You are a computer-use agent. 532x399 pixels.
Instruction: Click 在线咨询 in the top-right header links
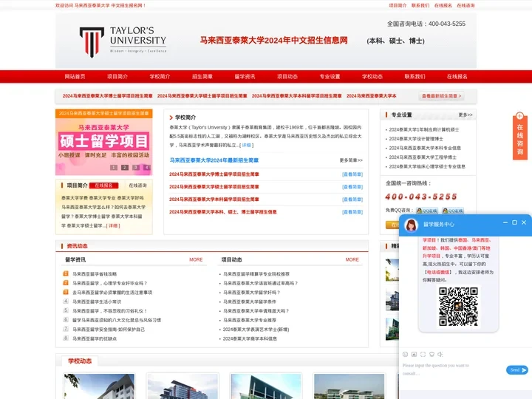(465, 5)
